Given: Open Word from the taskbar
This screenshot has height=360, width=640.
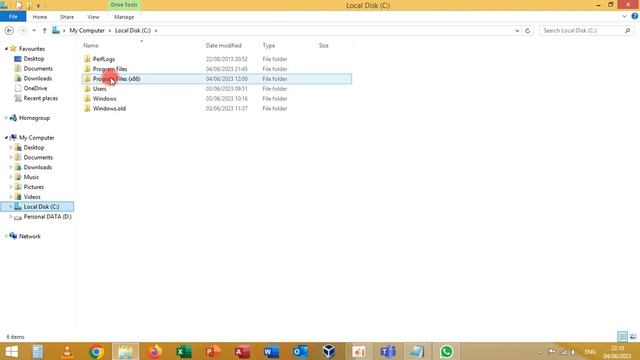Looking at the screenshot, I should 271,351.
